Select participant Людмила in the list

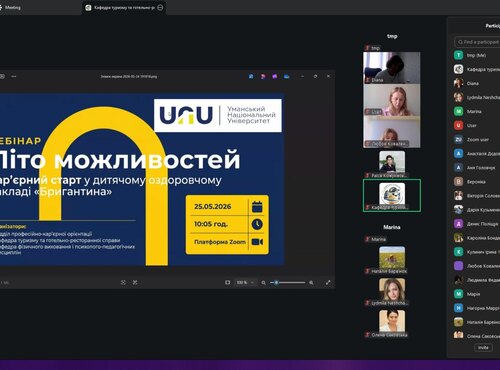tap(477, 280)
